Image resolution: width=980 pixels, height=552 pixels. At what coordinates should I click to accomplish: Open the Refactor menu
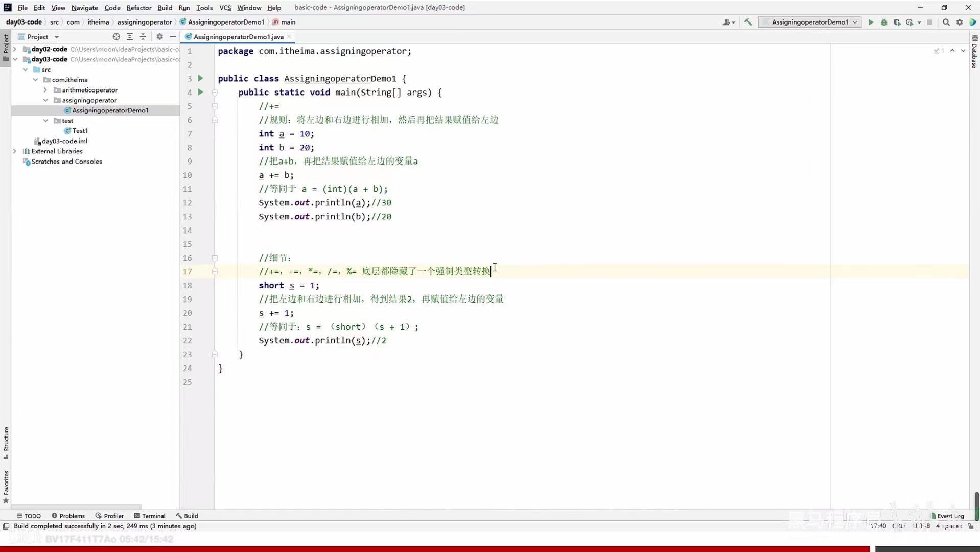pyautogui.click(x=138, y=7)
